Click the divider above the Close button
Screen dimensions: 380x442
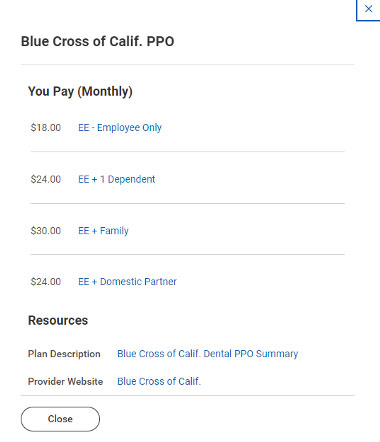coord(188,396)
